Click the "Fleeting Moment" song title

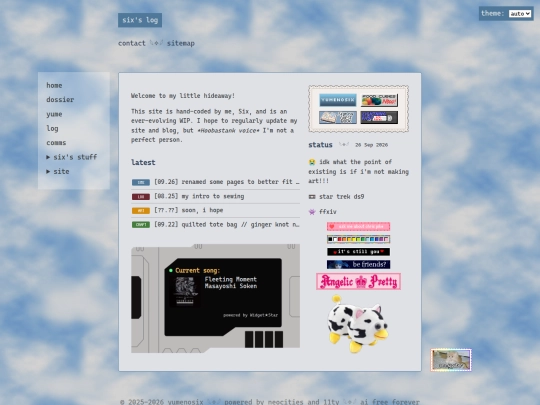tap(230, 279)
